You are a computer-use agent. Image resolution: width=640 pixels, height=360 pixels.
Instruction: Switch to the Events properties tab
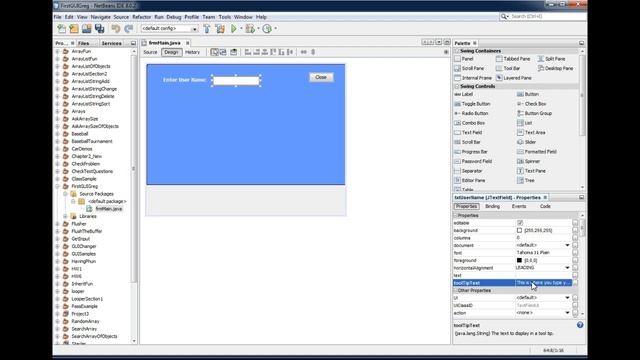(519, 207)
